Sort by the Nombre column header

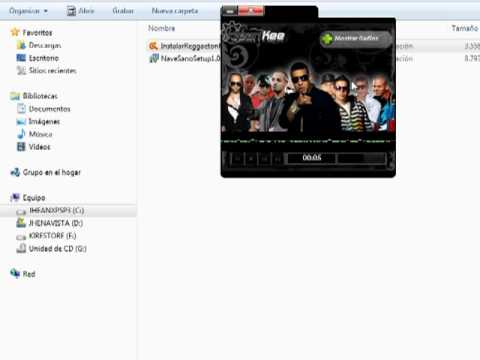[x=162, y=28]
